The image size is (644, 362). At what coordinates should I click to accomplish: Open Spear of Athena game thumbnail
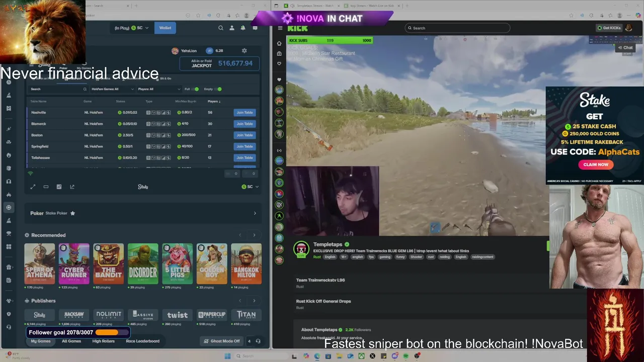[x=40, y=263]
